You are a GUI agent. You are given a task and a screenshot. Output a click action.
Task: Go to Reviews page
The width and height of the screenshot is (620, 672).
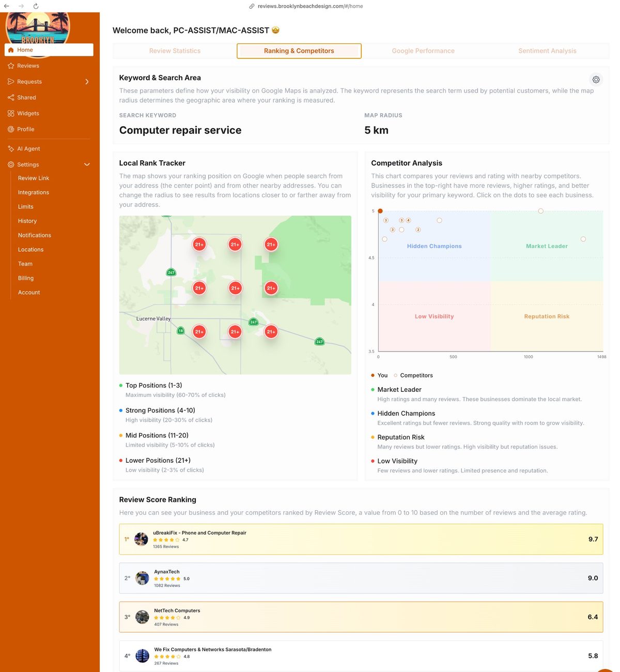(28, 66)
